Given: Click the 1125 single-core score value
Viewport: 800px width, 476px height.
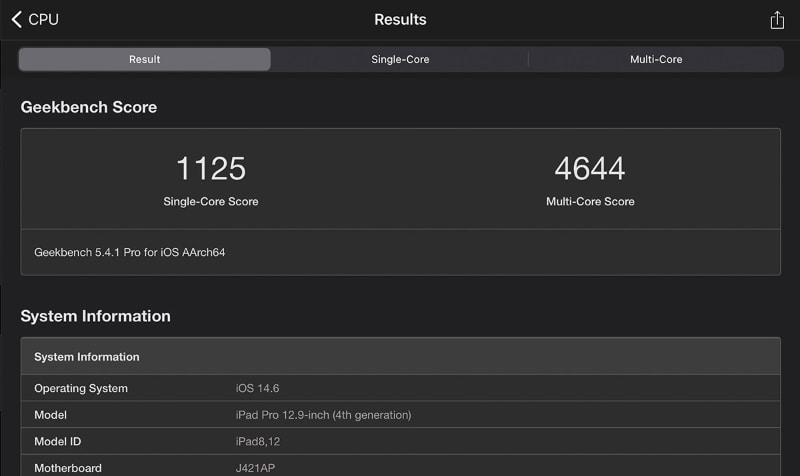Looking at the screenshot, I should coord(211,168).
